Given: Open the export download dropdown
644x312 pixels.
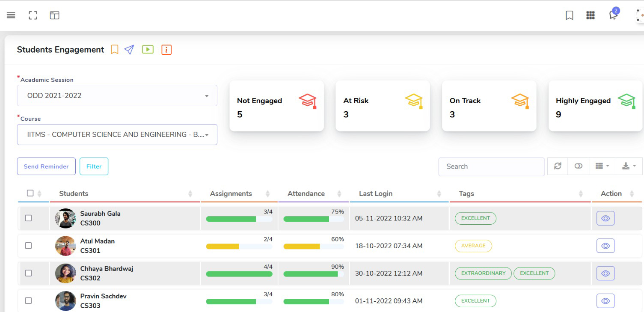Looking at the screenshot, I should click(x=629, y=166).
